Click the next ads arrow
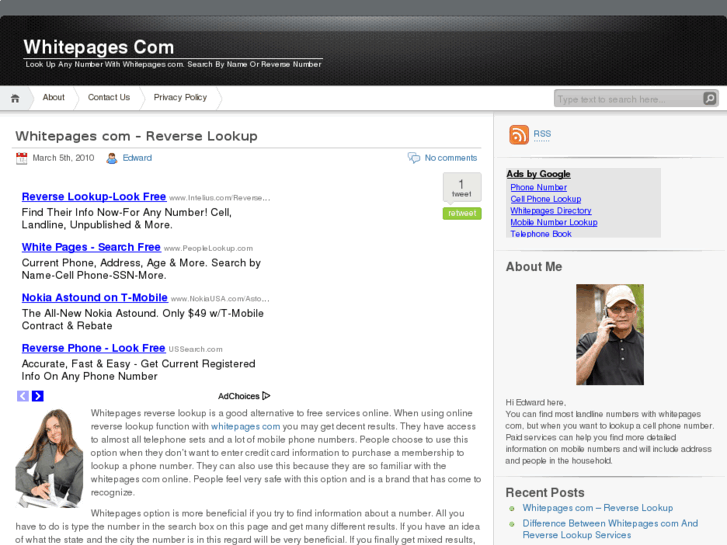 [38, 396]
